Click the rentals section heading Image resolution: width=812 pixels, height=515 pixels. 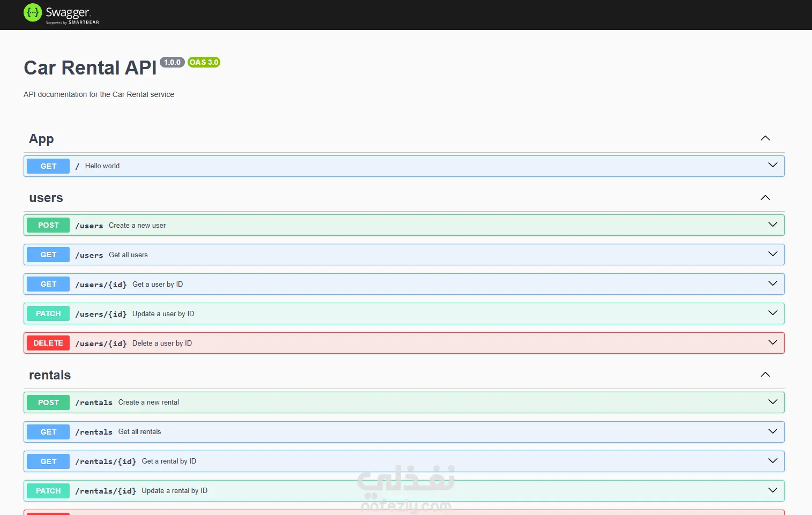[49, 375]
